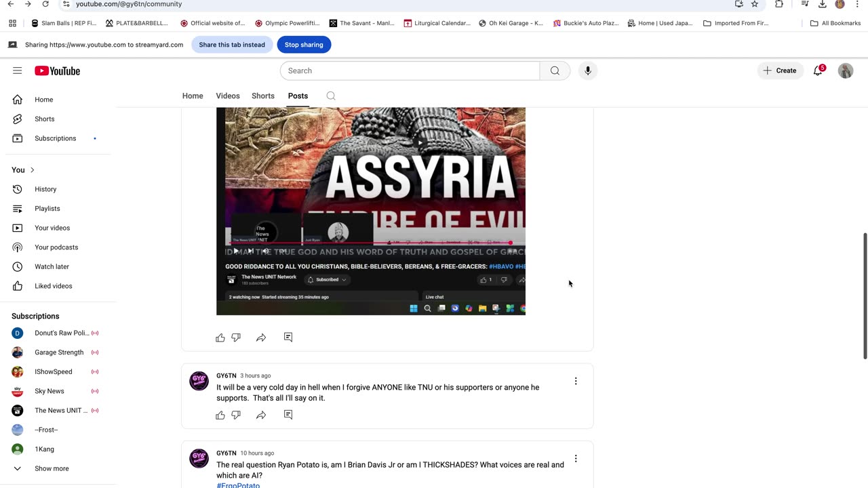Open the YouTube hamburger guide menu
This screenshot has height=488, width=868.
[18, 70]
